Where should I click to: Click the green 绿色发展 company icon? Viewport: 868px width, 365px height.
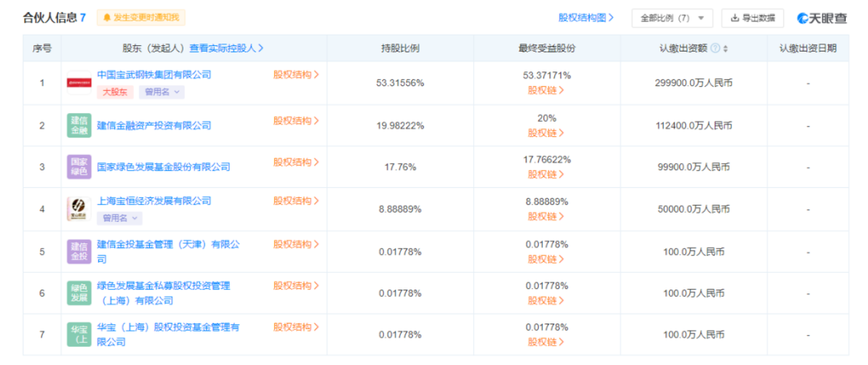click(x=79, y=293)
